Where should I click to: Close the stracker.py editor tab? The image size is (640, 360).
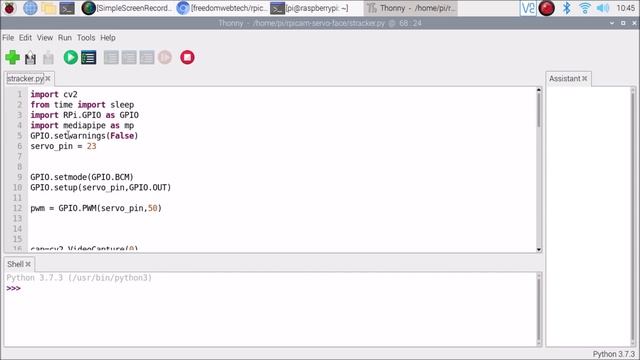[x=48, y=78]
